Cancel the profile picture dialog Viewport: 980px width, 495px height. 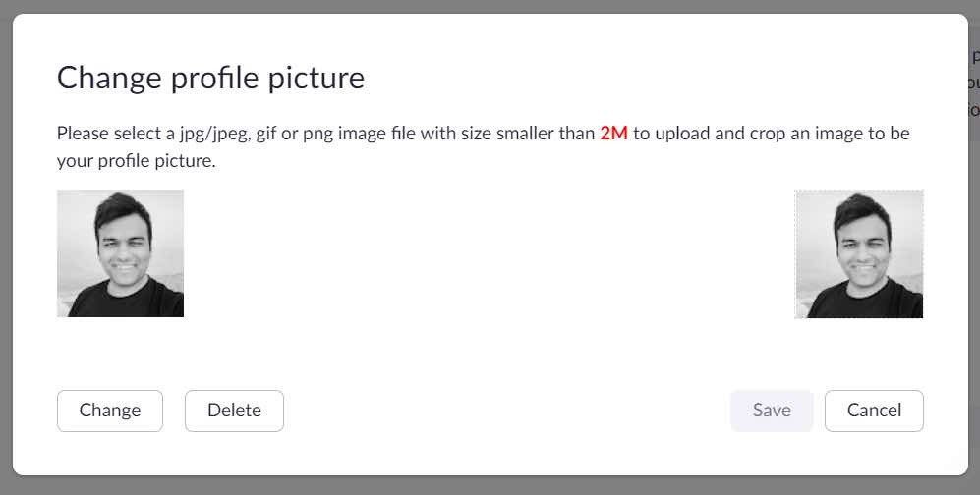click(x=874, y=411)
